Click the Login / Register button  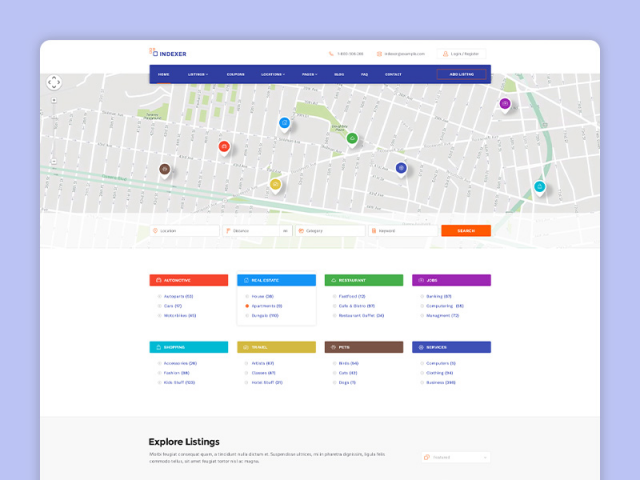461,54
